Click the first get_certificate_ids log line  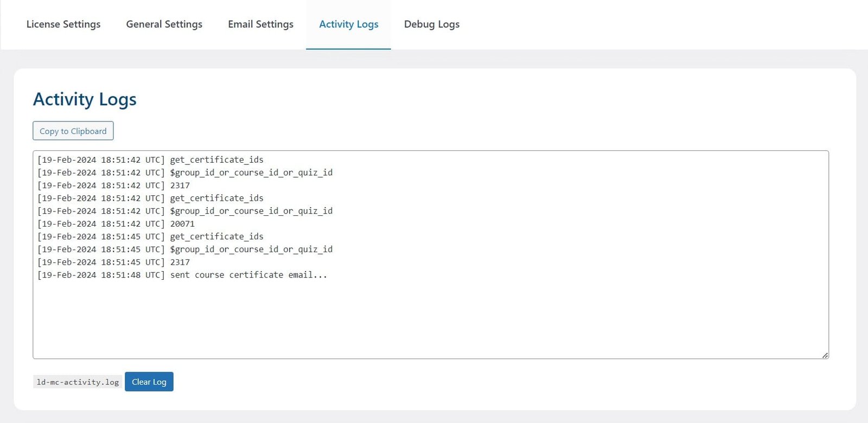pyautogui.click(x=150, y=160)
